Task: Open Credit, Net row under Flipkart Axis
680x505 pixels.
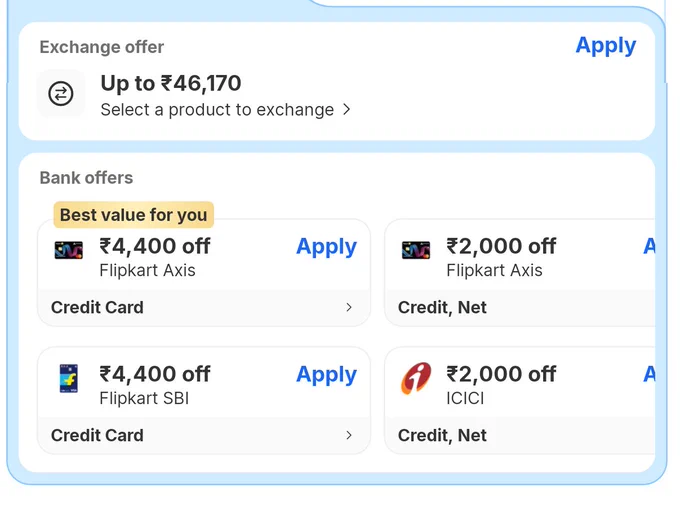Action: (520, 308)
